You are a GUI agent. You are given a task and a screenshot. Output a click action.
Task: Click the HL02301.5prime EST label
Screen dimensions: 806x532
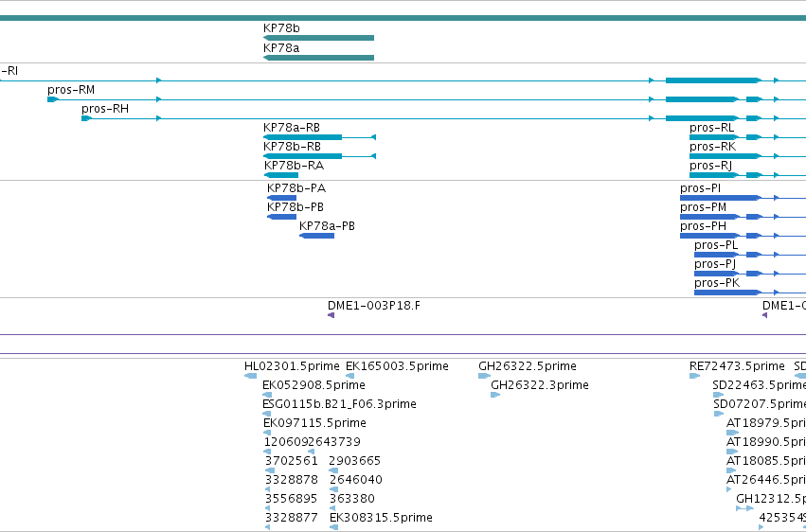(x=292, y=366)
